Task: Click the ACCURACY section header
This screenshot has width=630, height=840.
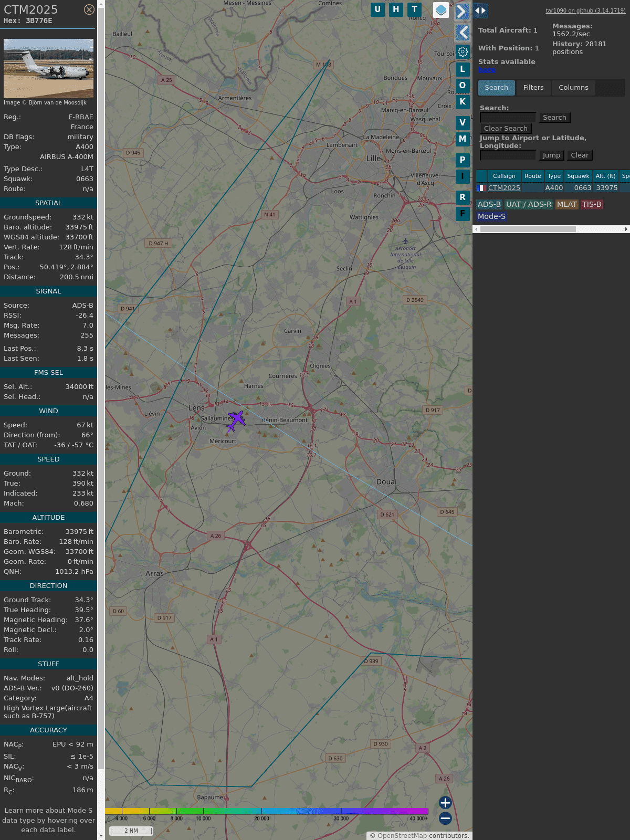Action: pyautogui.click(x=48, y=730)
